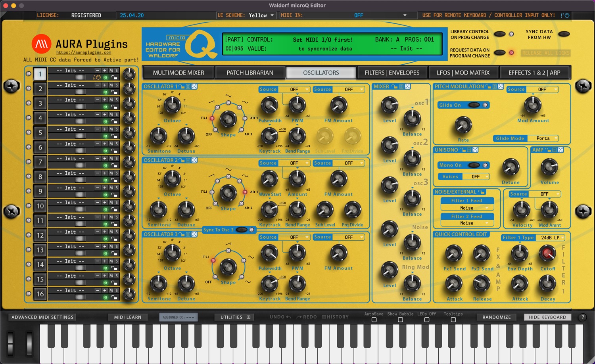
Task: Click the Oscillator 3 lock icon
Action: click(182, 234)
